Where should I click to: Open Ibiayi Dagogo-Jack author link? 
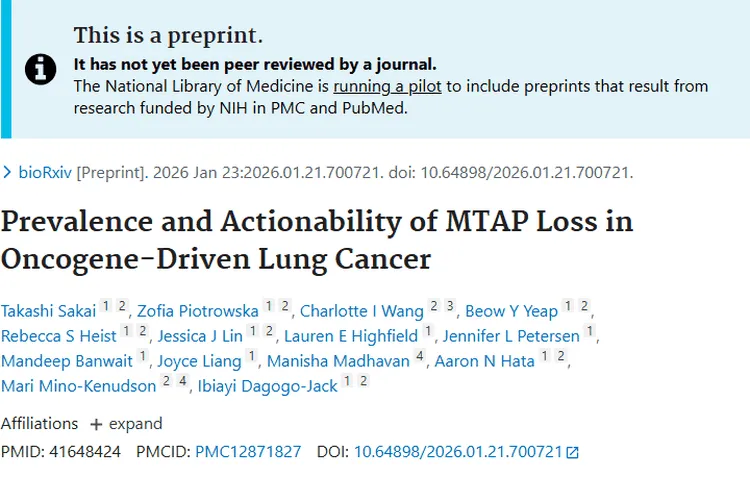tap(267, 386)
